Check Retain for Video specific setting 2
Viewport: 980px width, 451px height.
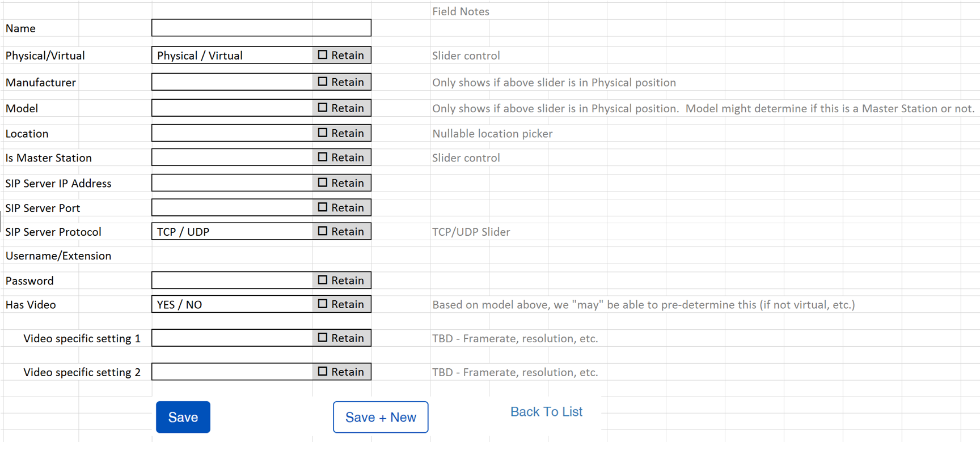[323, 372]
